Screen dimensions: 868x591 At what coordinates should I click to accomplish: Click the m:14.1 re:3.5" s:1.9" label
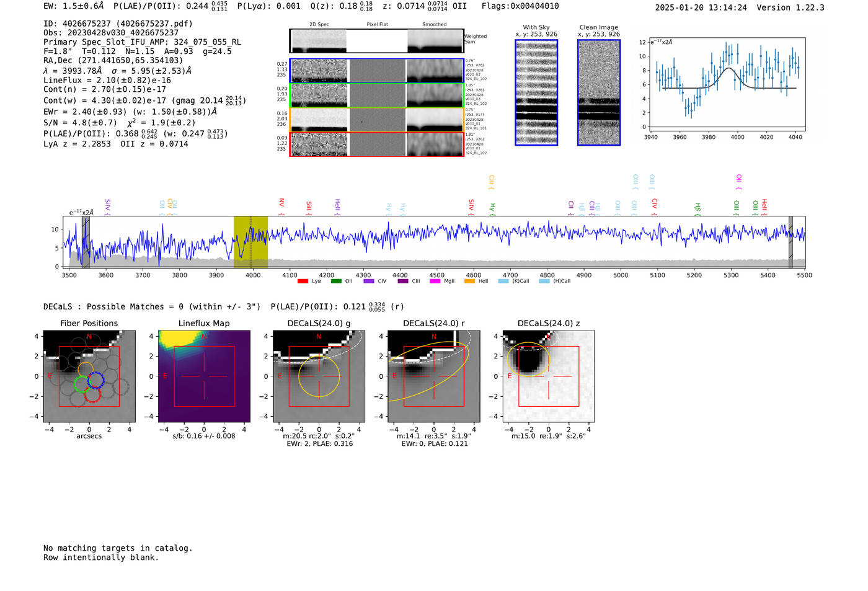click(434, 436)
